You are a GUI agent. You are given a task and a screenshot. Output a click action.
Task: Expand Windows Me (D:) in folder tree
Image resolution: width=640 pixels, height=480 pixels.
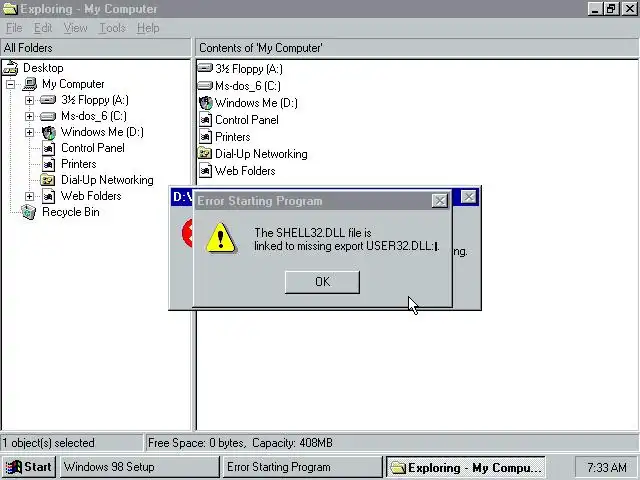coord(29,132)
